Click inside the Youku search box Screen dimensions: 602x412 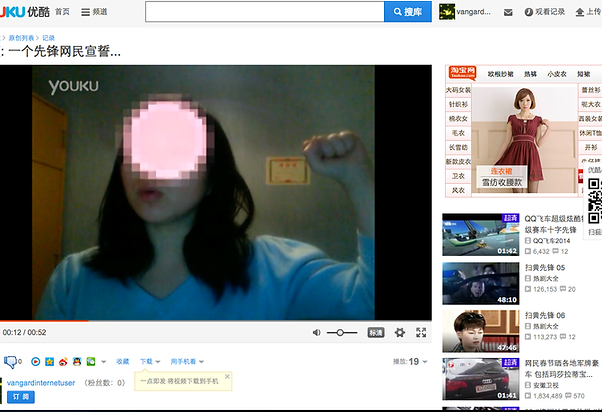265,12
